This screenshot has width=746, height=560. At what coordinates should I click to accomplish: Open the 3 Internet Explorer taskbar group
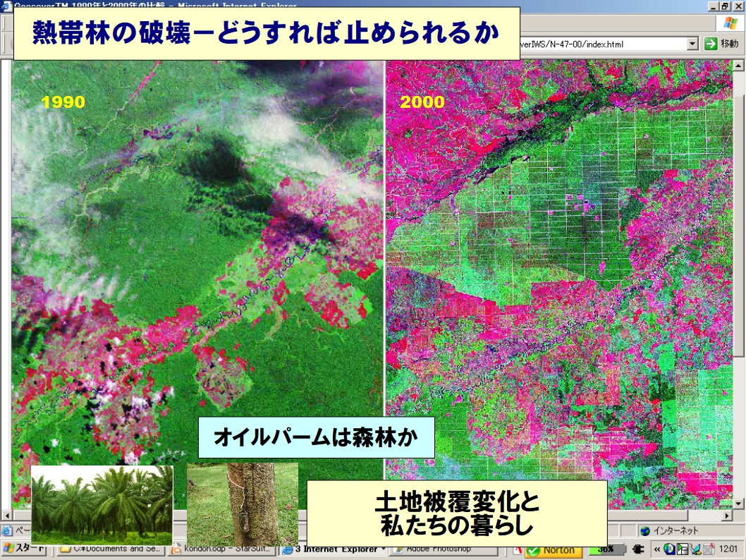click(334, 549)
